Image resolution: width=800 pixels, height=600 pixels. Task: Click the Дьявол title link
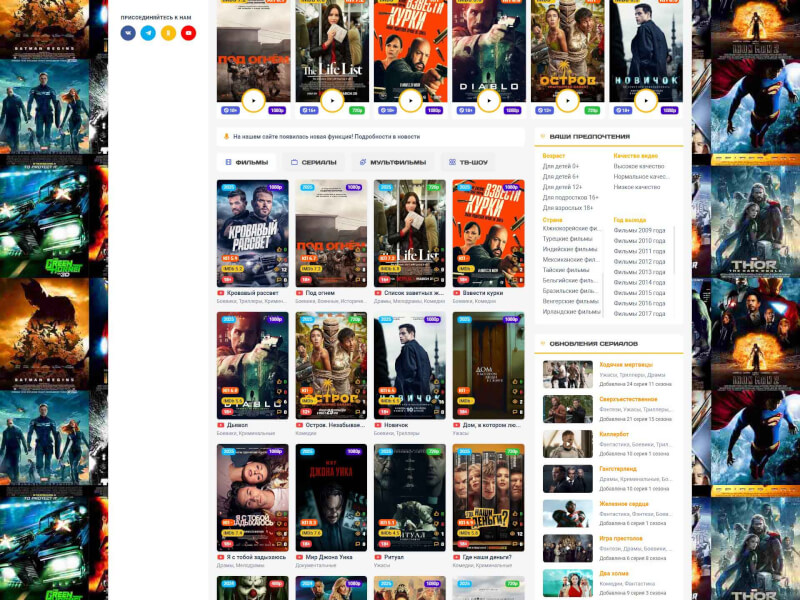click(x=237, y=425)
